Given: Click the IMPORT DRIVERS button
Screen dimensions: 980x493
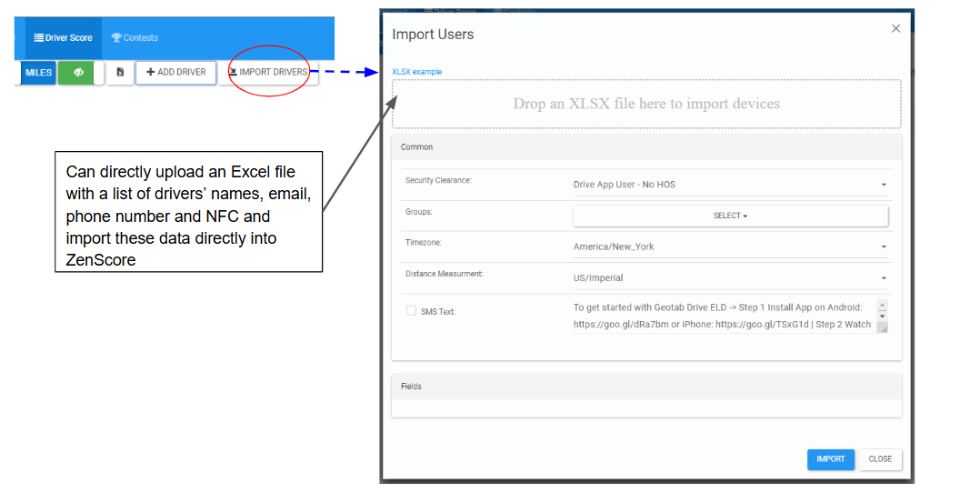Looking at the screenshot, I should click(268, 73).
